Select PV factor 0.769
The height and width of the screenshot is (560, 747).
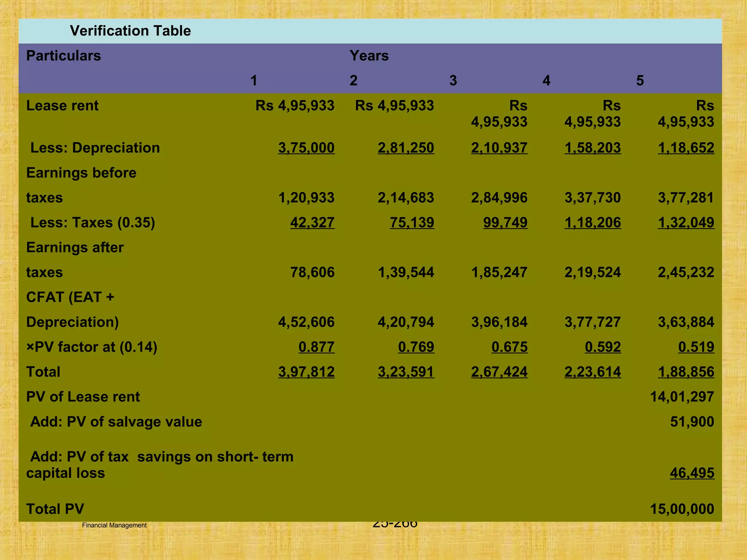coord(416,347)
